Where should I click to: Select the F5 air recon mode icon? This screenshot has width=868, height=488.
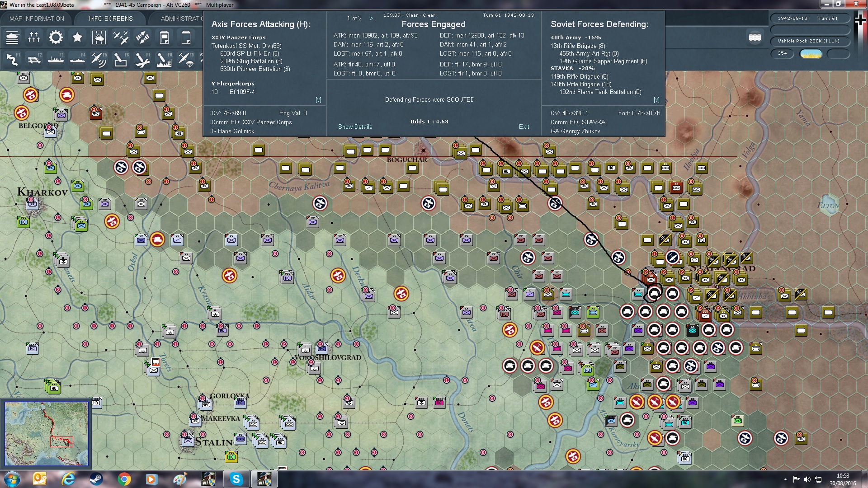[x=99, y=60]
